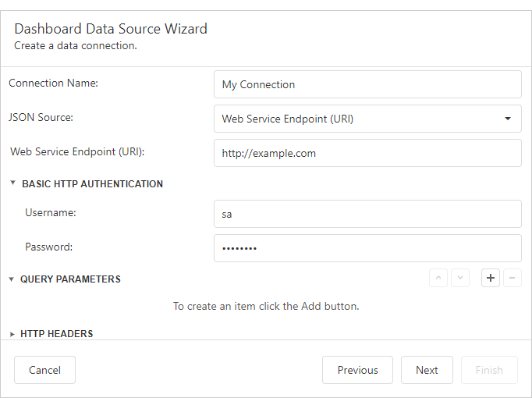
Task: Click the move up arrow for query parameters
Action: pos(438,278)
